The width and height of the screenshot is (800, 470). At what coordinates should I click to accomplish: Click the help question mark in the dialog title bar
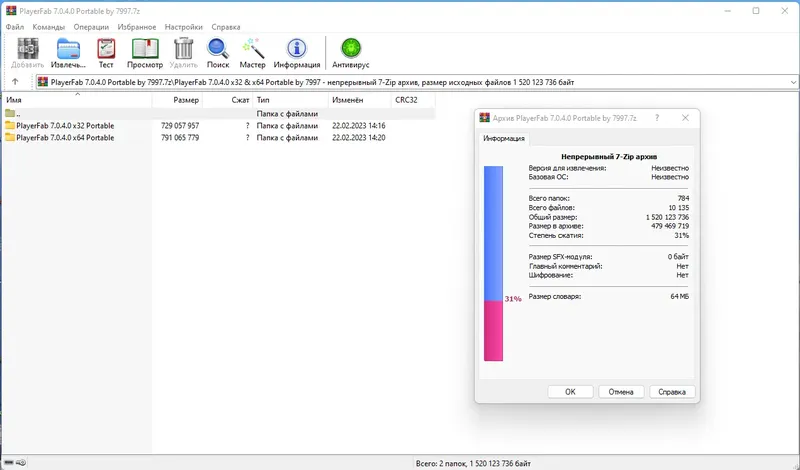pyautogui.click(x=657, y=118)
